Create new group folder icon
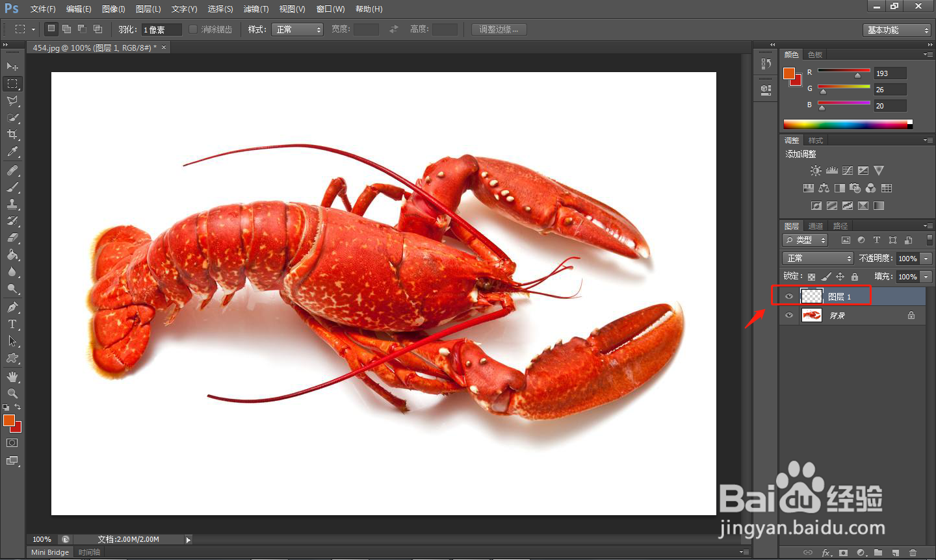936x560 pixels. click(x=878, y=553)
